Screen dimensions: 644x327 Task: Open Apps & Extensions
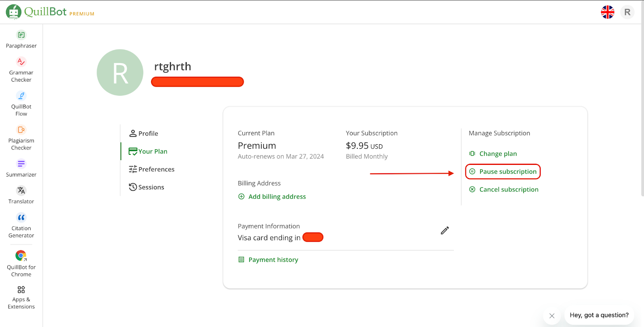point(21,298)
